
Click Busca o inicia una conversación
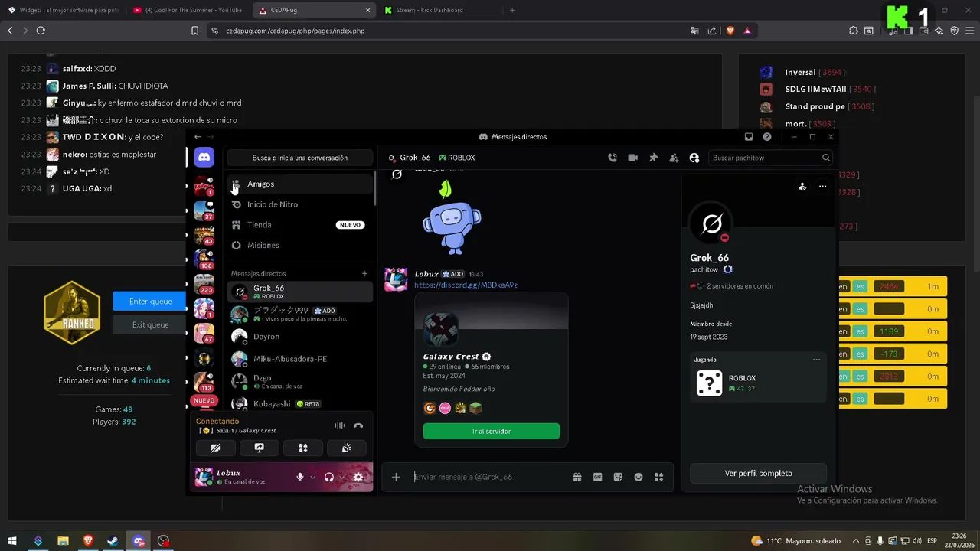(x=300, y=158)
